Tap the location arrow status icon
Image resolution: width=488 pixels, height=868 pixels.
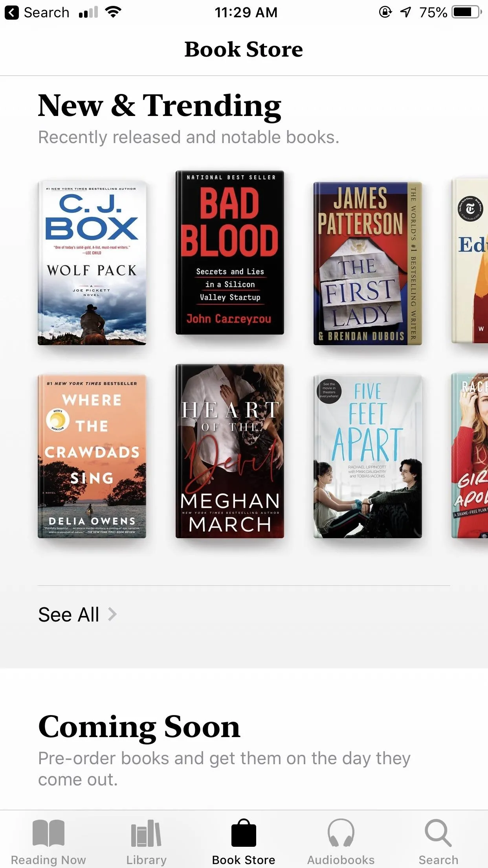(405, 12)
